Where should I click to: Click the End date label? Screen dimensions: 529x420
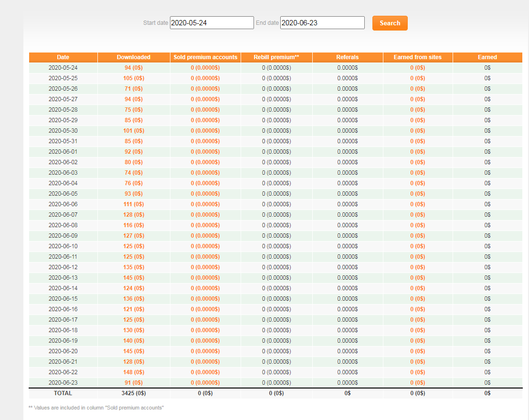pyautogui.click(x=267, y=22)
